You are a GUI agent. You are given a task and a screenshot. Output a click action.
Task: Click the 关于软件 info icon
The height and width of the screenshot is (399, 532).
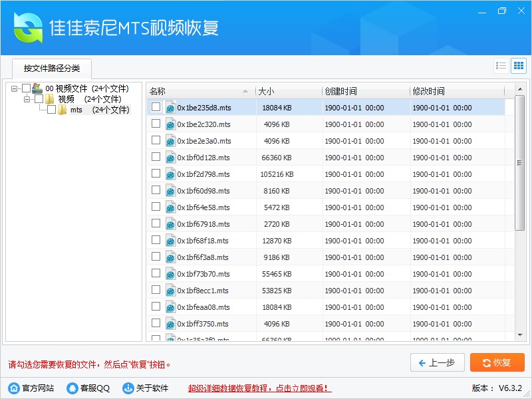tap(128, 388)
